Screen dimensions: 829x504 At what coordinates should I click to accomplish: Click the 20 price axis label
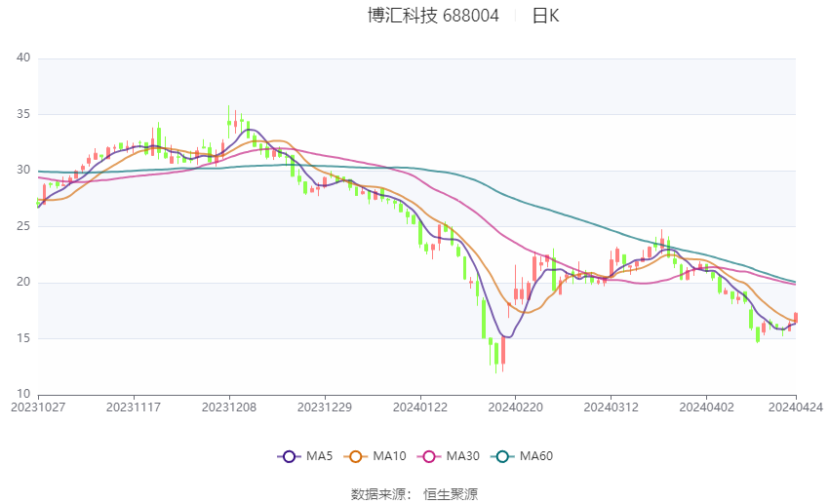coord(23,282)
